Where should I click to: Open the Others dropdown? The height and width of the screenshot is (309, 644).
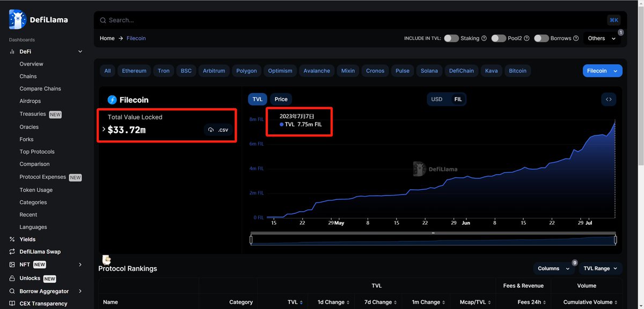[x=602, y=38]
